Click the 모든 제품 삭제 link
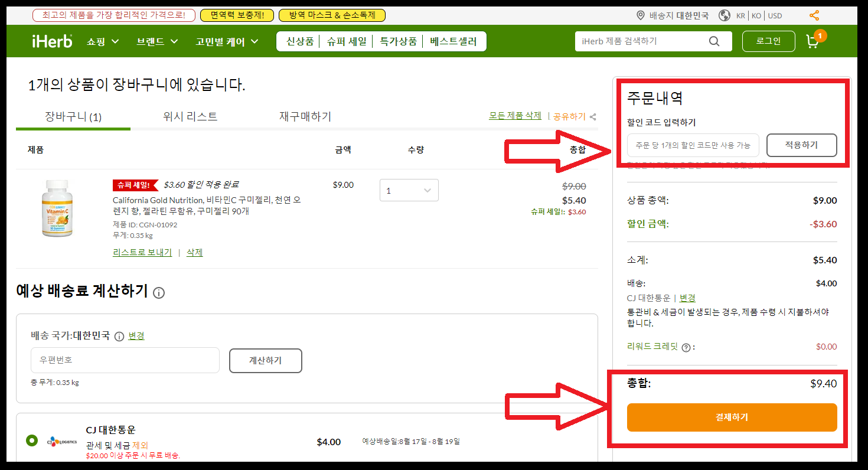The image size is (868, 470). coord(515,116)
